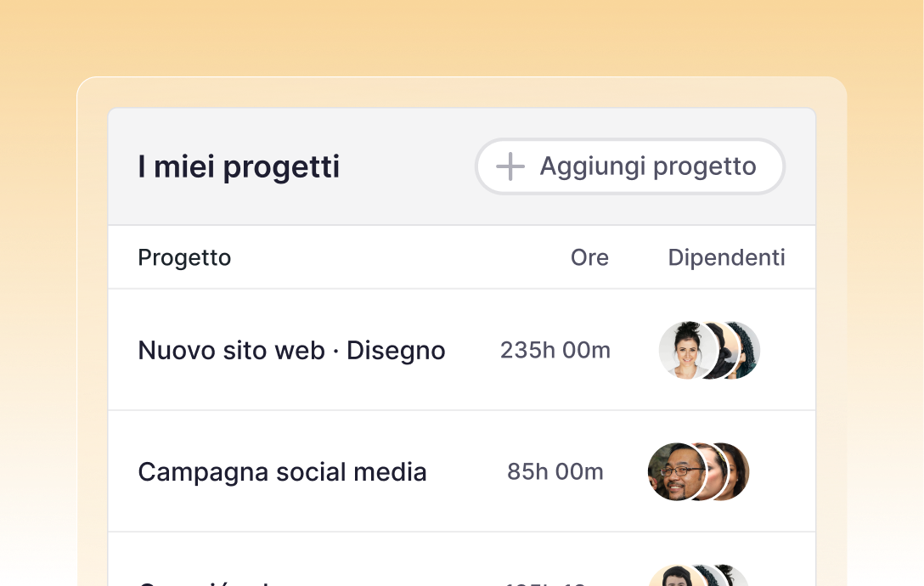Sort the table by the Ore column
The image size is (924, 586).
pos(589,257)
